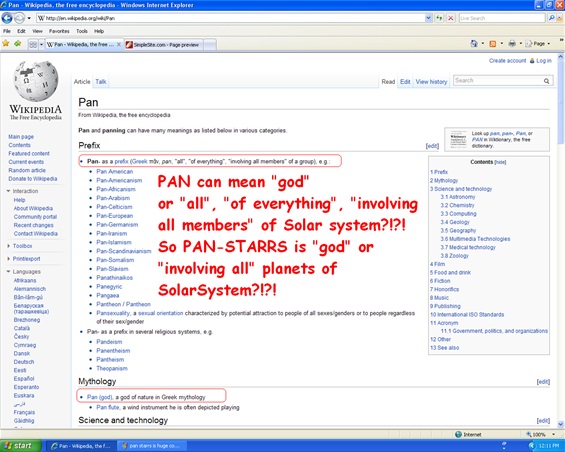This screenshot has height=452, width=565.
Task: Click inside the Live Search box
Action: (x=502, y=18)
